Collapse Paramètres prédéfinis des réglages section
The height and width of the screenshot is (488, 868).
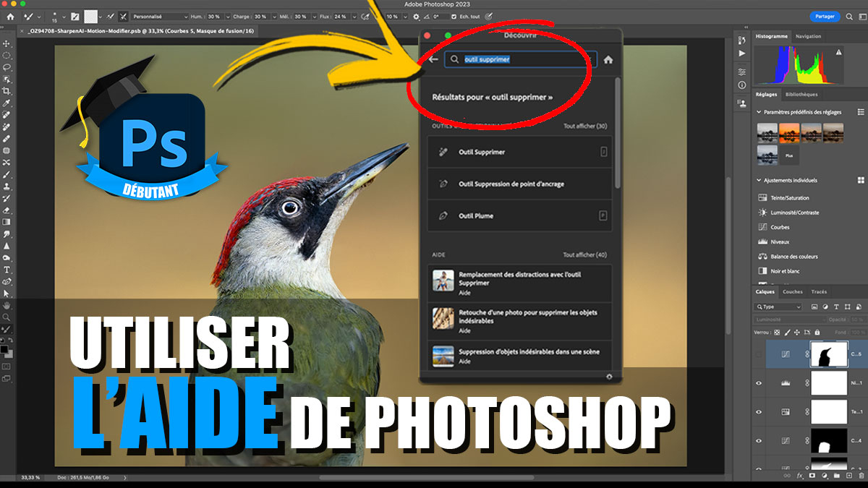(759, 112)
